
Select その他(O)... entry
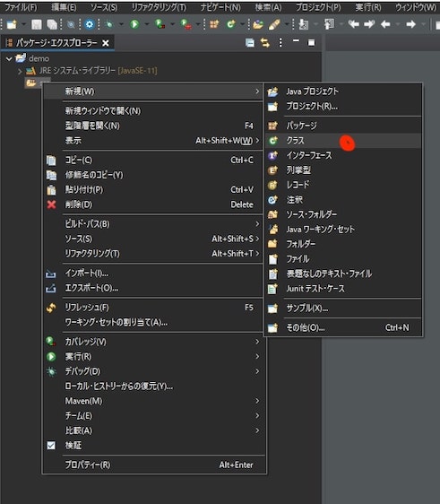pos(343,327)
